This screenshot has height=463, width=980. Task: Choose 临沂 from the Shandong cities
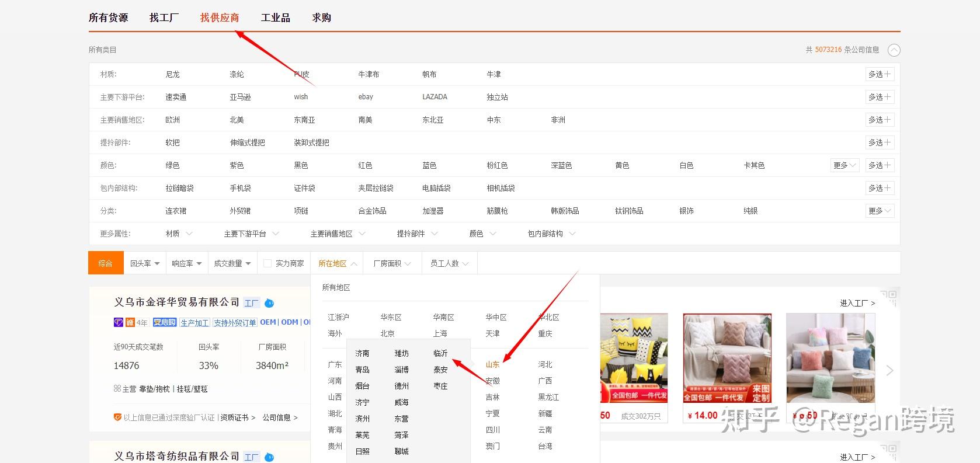[x=440, y=353]
